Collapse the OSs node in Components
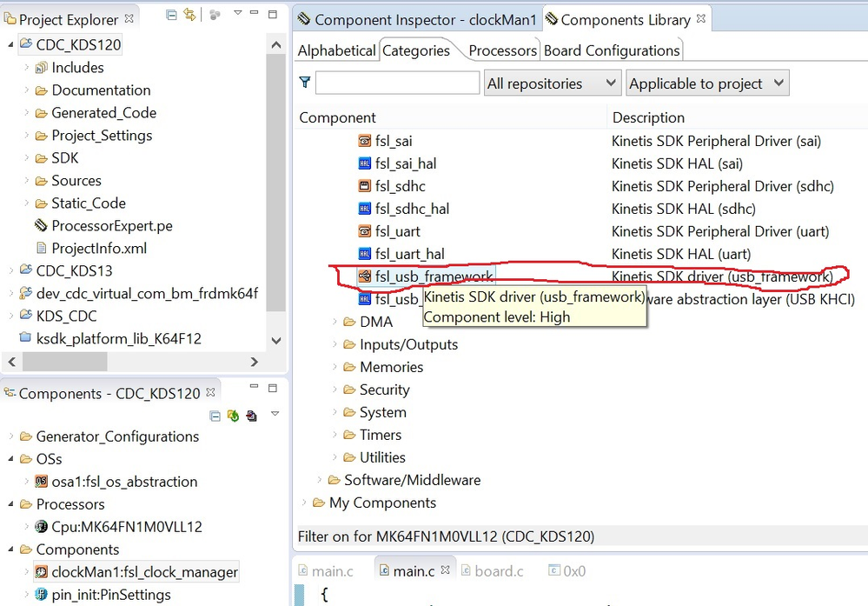 click(x=10, y=459)
